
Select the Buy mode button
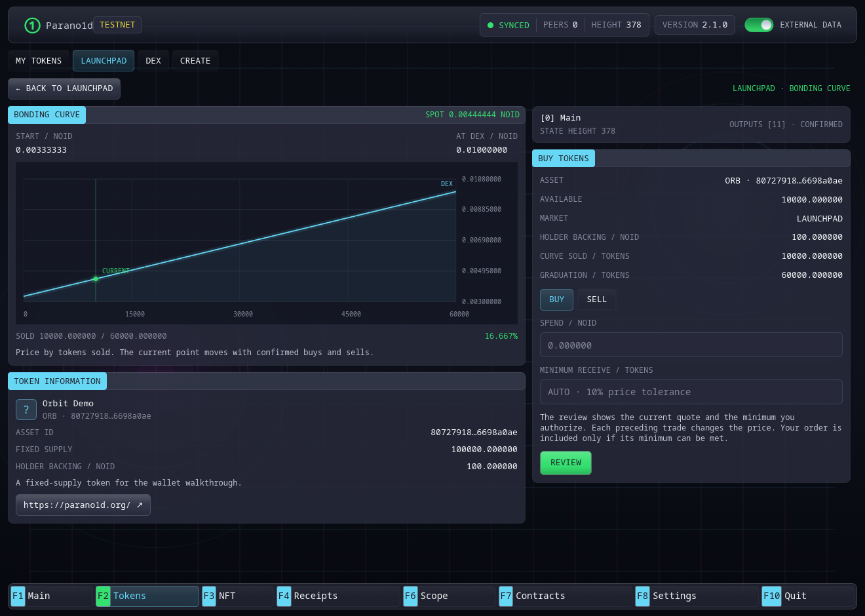point(556,299)
